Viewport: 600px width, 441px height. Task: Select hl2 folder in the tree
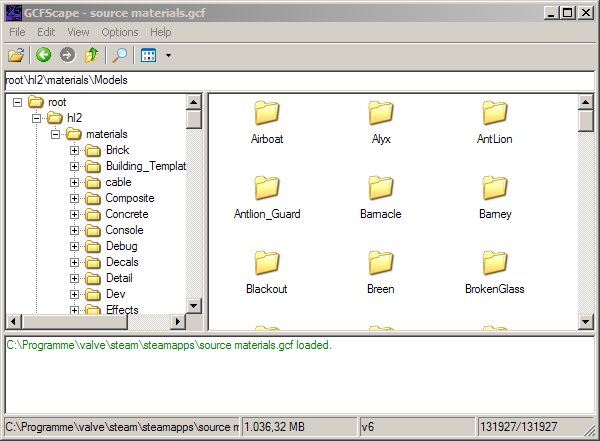pyautogui.click(x=74, y=118)
